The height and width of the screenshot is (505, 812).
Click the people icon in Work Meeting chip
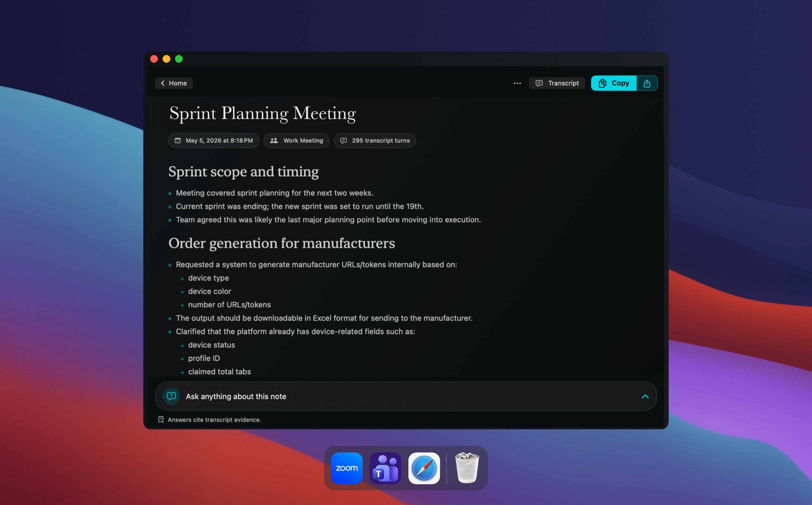[274, 141]
